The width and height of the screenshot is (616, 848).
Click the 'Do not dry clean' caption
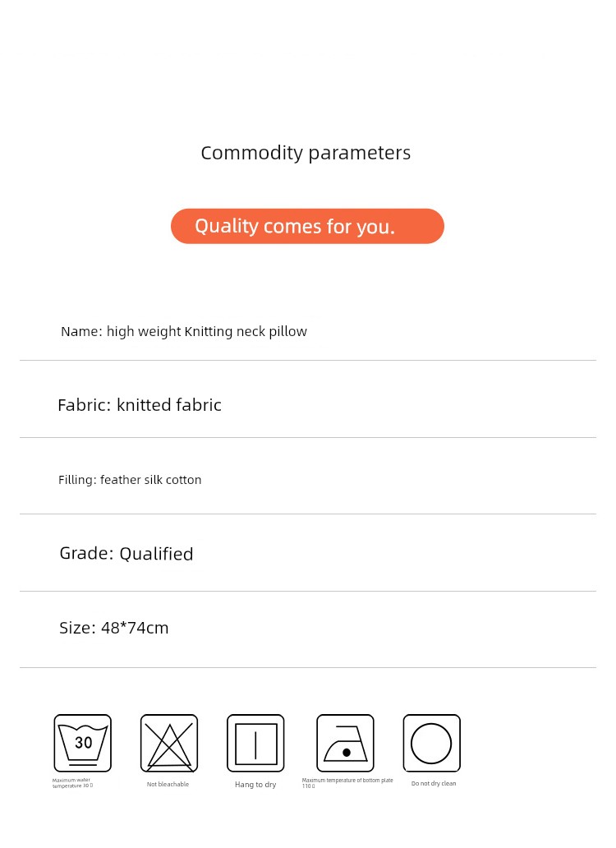434,784
